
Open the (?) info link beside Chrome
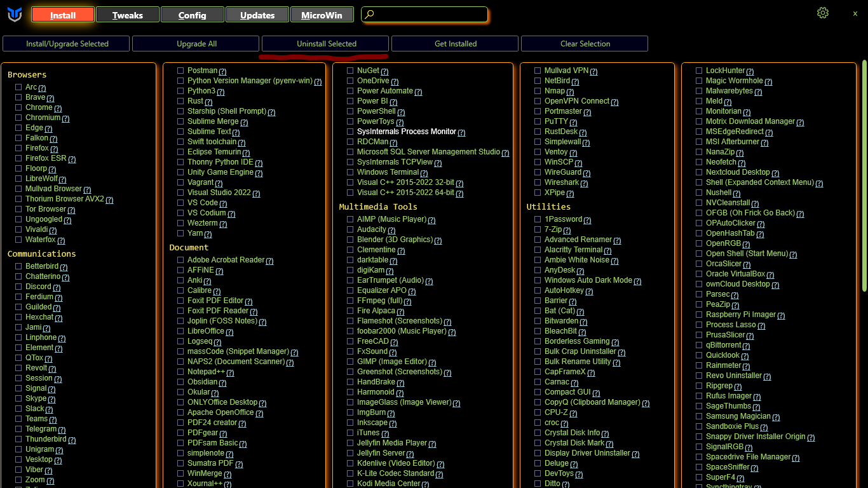click(58, 108)
